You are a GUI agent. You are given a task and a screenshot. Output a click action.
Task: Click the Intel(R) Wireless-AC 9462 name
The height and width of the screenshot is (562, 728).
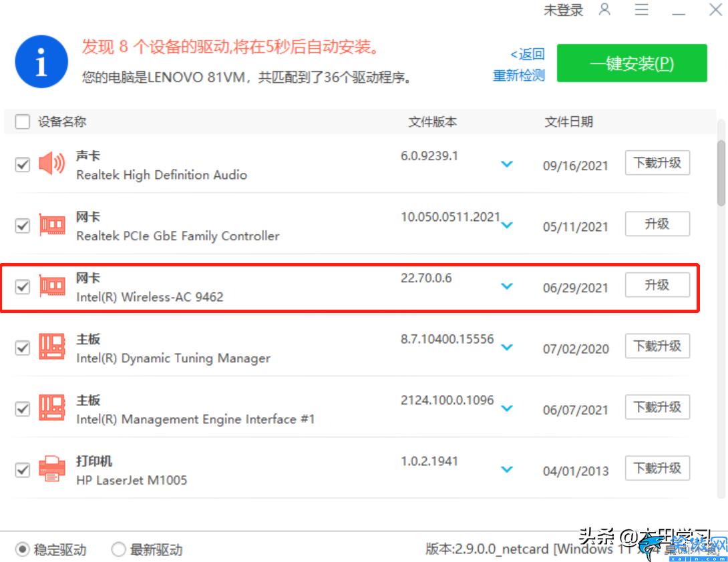click(x=150, y=297)
